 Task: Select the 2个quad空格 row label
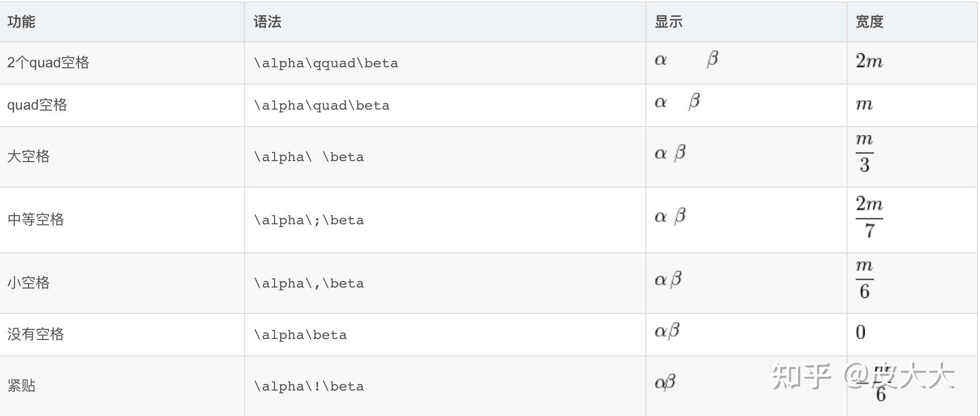(x=48, y=63)
